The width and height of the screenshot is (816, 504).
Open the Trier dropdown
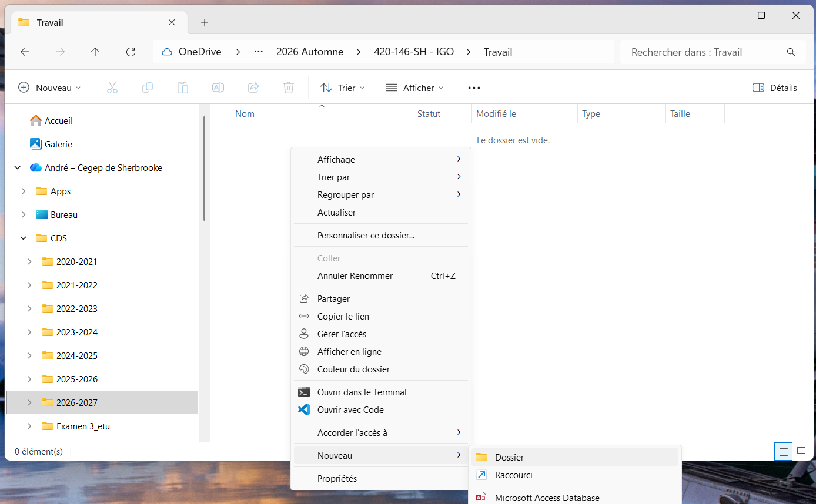click(343, 88)
